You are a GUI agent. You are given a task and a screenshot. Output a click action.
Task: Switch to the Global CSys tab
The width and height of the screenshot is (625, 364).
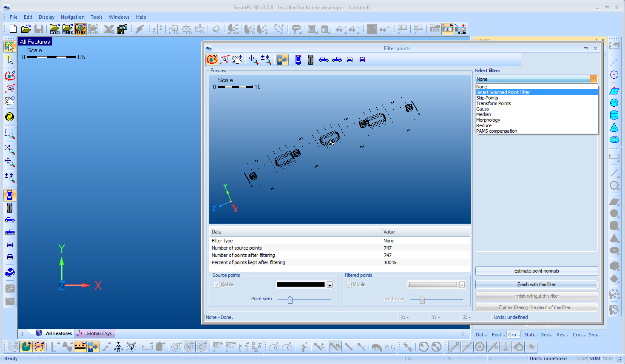click(95, 333)
